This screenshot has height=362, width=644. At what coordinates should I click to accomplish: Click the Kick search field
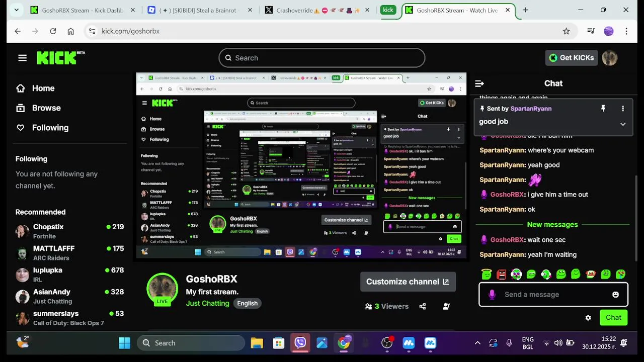[322, 58]
